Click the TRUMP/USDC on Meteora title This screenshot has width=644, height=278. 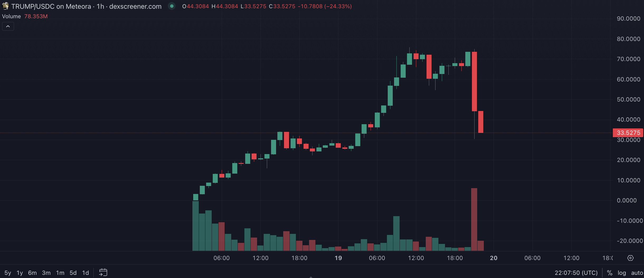pyautogui.click(x=51, y=6)
